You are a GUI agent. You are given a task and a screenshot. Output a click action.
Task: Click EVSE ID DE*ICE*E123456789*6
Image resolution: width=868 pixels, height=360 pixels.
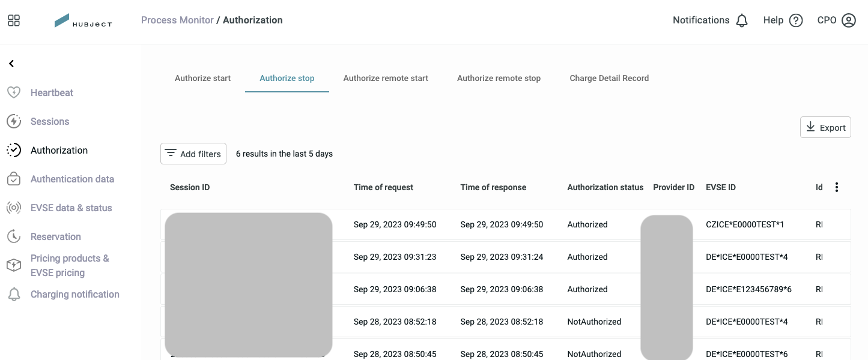[x=749, y=289]
